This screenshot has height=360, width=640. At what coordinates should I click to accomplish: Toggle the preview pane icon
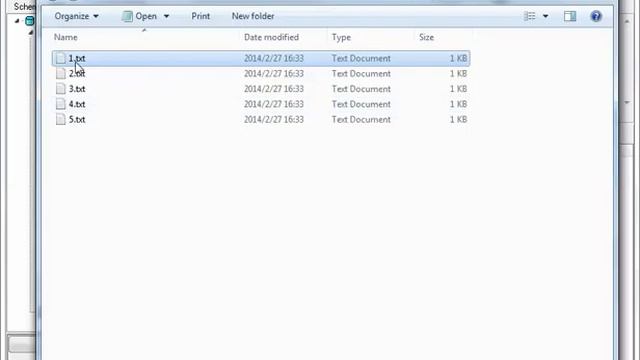point(570,16)
